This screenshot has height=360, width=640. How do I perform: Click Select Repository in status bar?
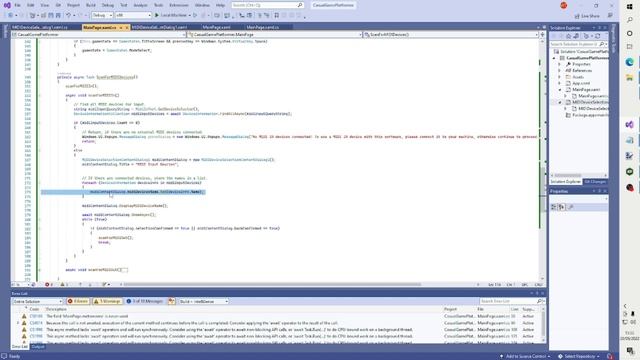click(x=579, y=356)
